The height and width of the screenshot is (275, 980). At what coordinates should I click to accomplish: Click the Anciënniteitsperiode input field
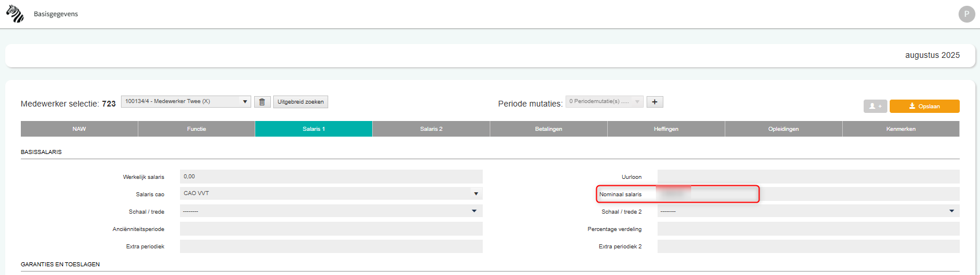[x=331, y=229]
